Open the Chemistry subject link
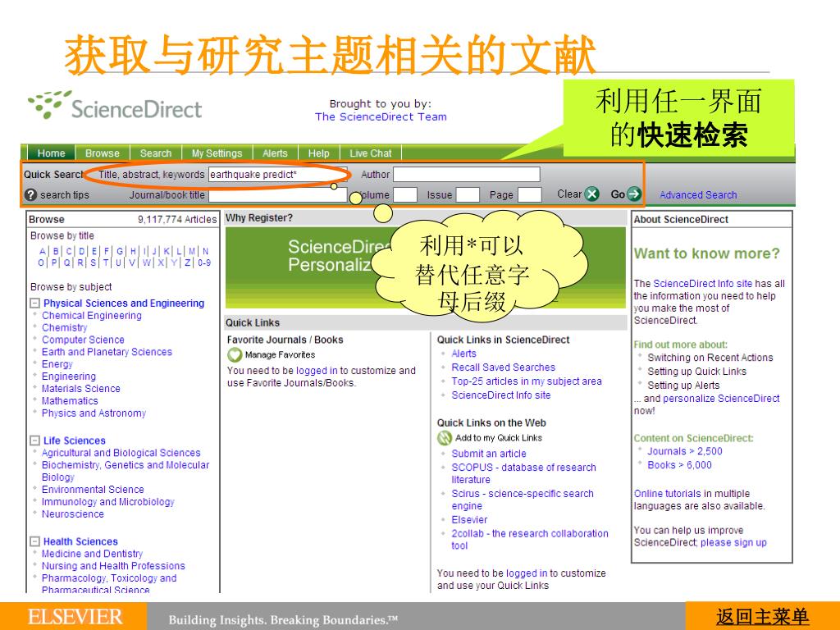Image resolution: width=840 pixels, height=630 pixels. (64, 327)
